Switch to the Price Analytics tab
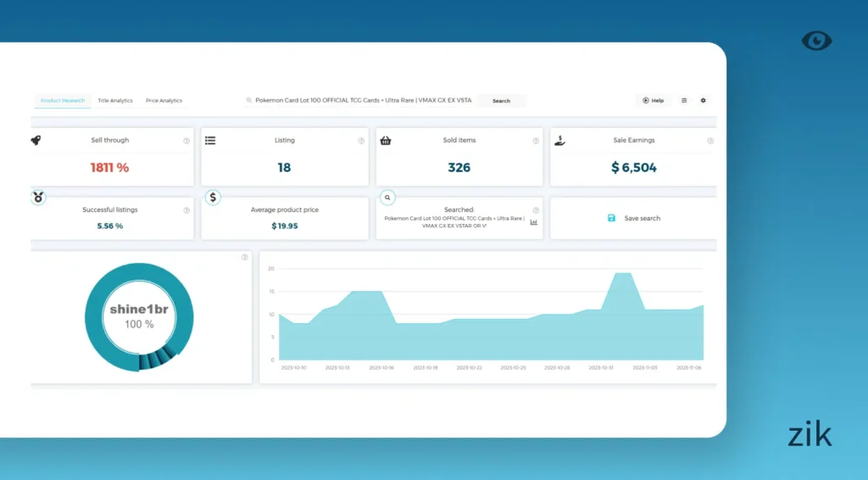 tap(164, 101)
